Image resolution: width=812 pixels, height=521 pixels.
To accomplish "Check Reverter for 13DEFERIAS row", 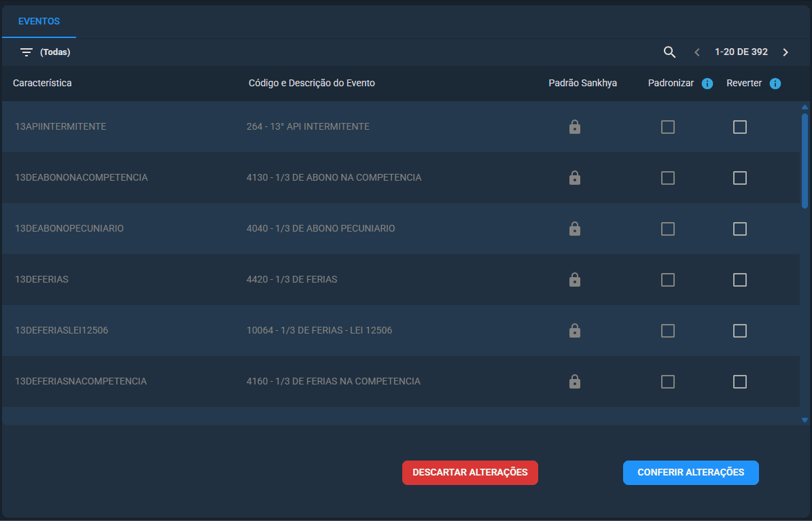I will [740, 280].
